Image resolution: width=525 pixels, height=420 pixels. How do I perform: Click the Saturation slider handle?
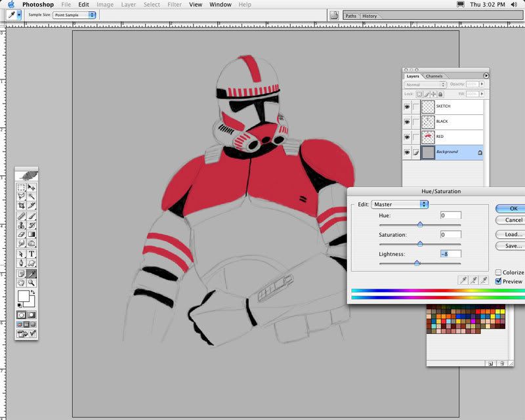420,243
